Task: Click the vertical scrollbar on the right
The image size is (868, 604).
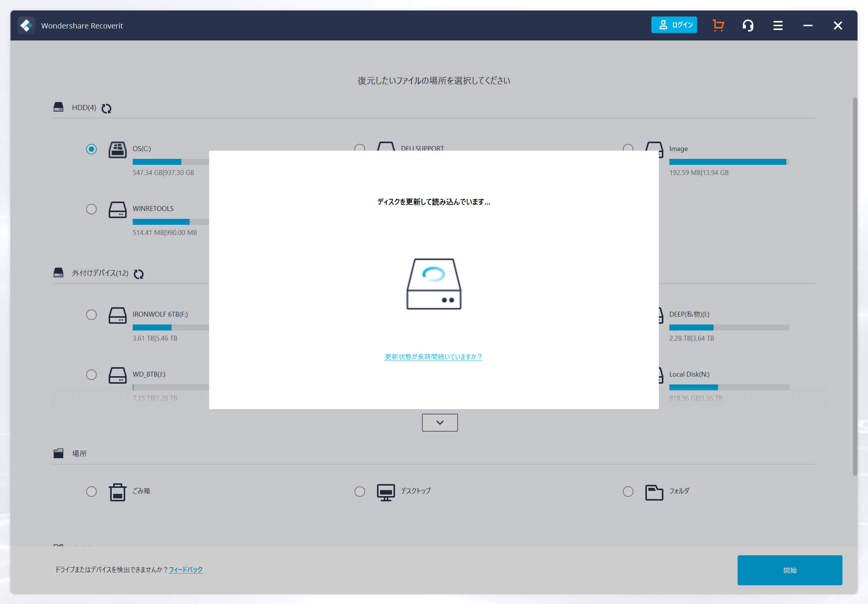Action: (x=855, y=287)
